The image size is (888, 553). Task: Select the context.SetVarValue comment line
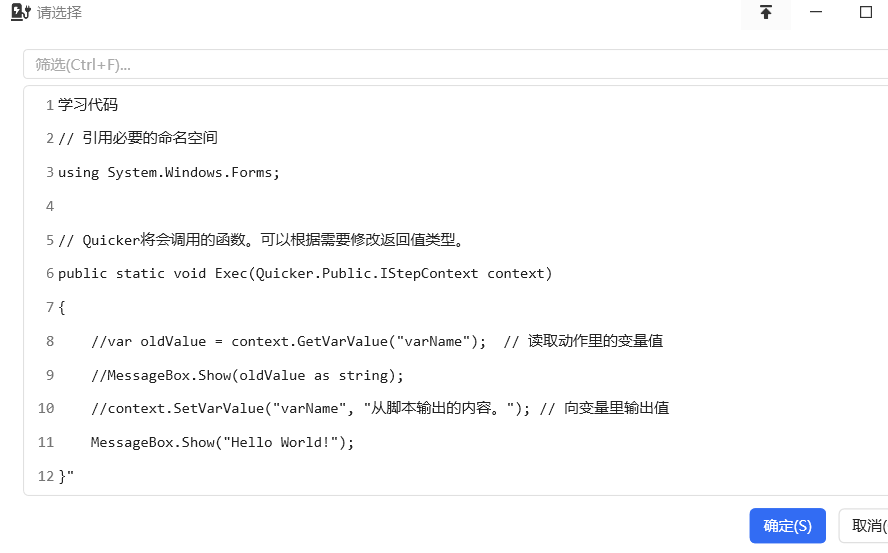coord(456,409)
